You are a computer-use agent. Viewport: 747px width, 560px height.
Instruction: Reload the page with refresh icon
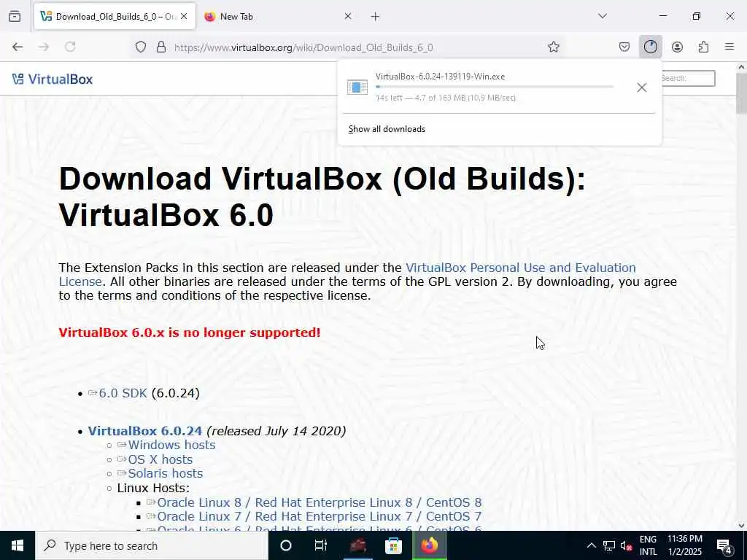70,47
